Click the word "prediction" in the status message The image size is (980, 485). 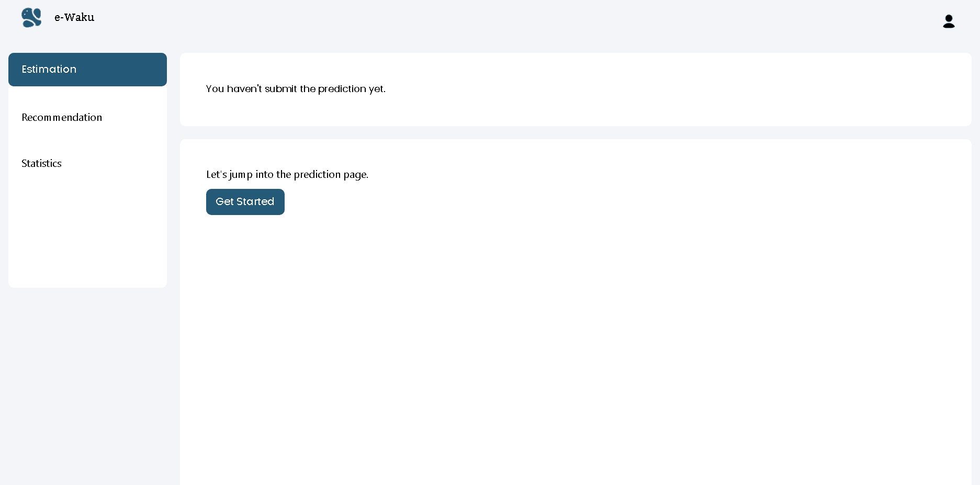[342, 89]
